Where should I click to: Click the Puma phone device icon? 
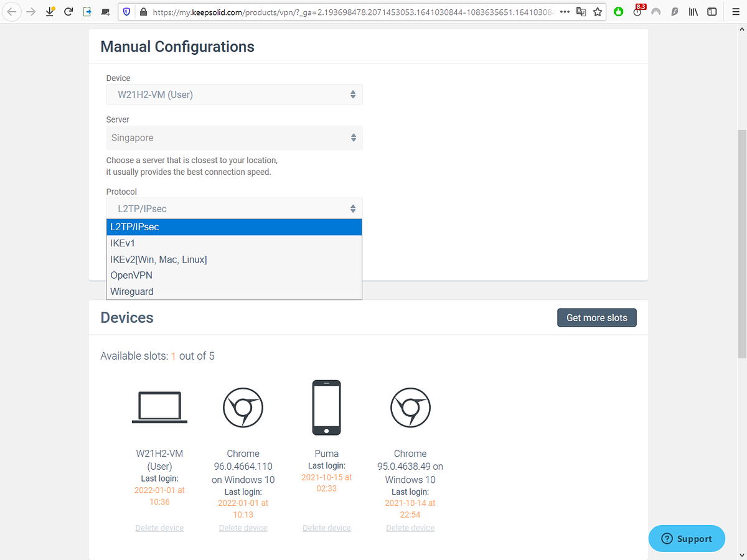tap(326, 408)
